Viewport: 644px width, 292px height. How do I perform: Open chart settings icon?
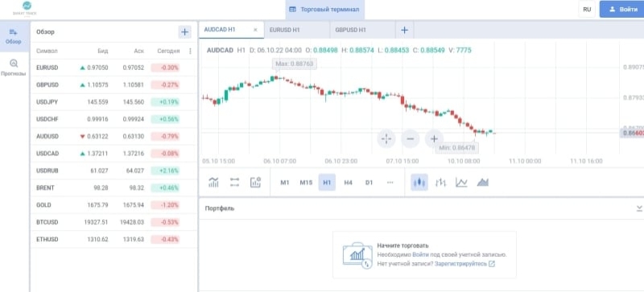[255, 183]
